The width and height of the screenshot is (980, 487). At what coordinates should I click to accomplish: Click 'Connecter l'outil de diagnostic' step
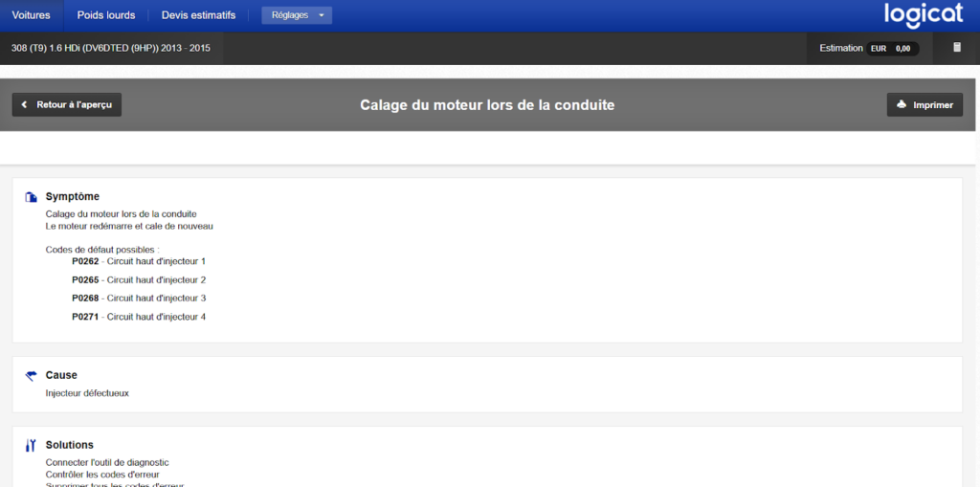point(107,463)
